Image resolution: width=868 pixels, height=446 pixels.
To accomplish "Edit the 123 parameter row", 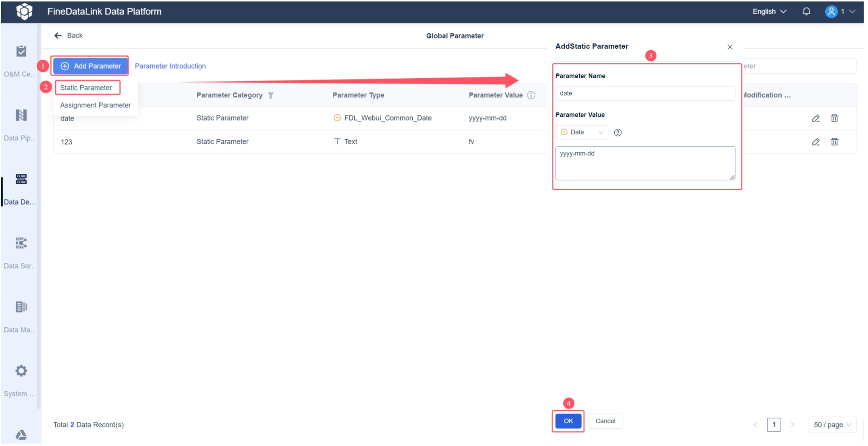I will [x=816, y=142].
